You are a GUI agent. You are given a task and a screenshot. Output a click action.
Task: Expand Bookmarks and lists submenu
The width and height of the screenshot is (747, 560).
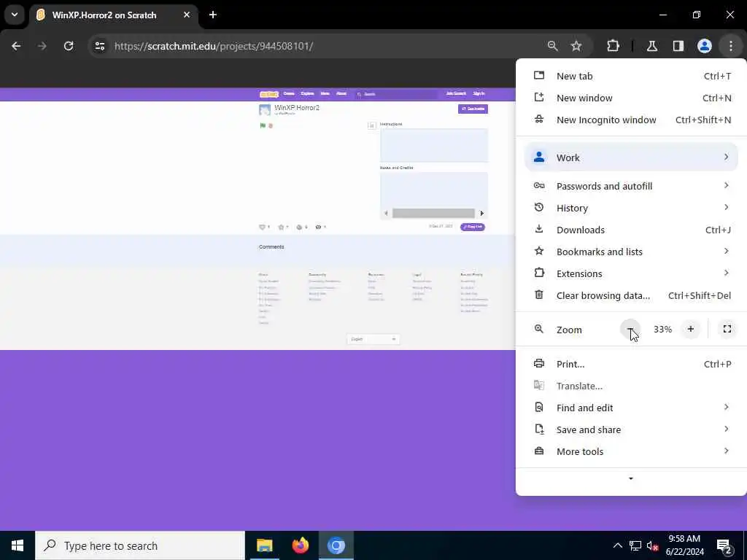click(631, 252)
